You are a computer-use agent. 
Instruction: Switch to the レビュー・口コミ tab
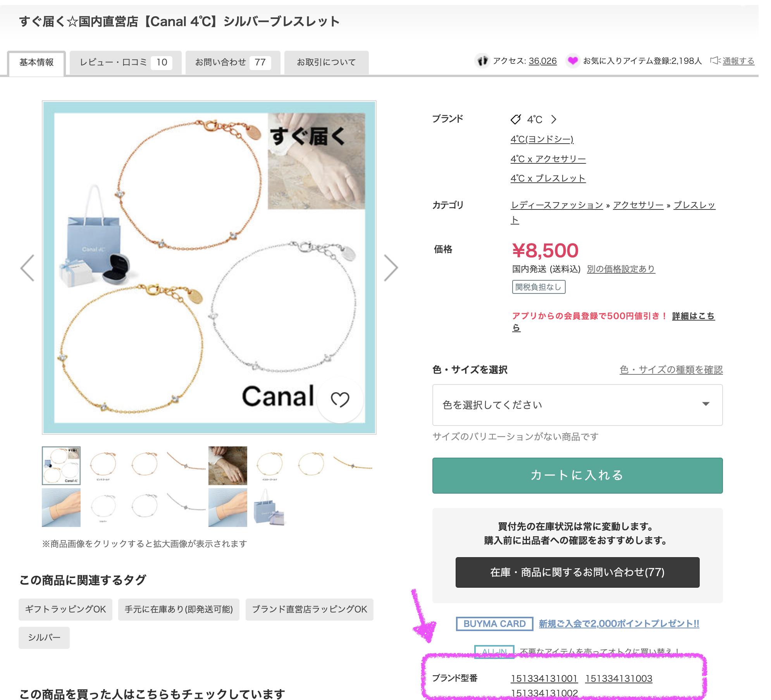(126, 62)
